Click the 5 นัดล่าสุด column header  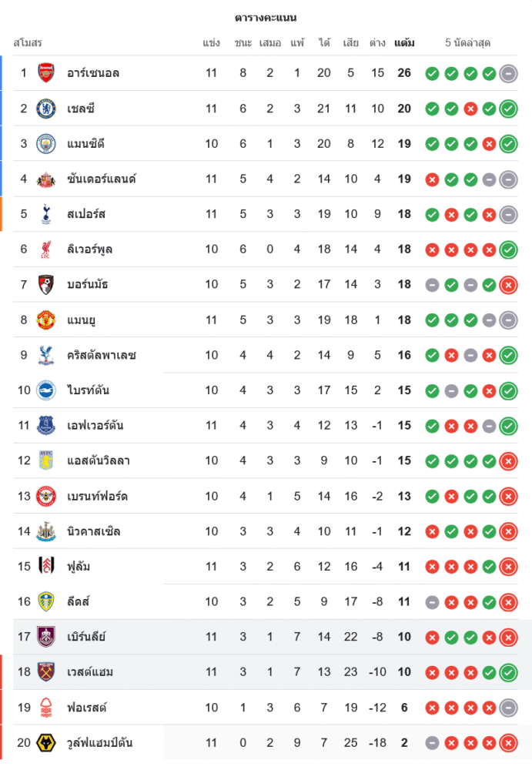coord(468,43)
